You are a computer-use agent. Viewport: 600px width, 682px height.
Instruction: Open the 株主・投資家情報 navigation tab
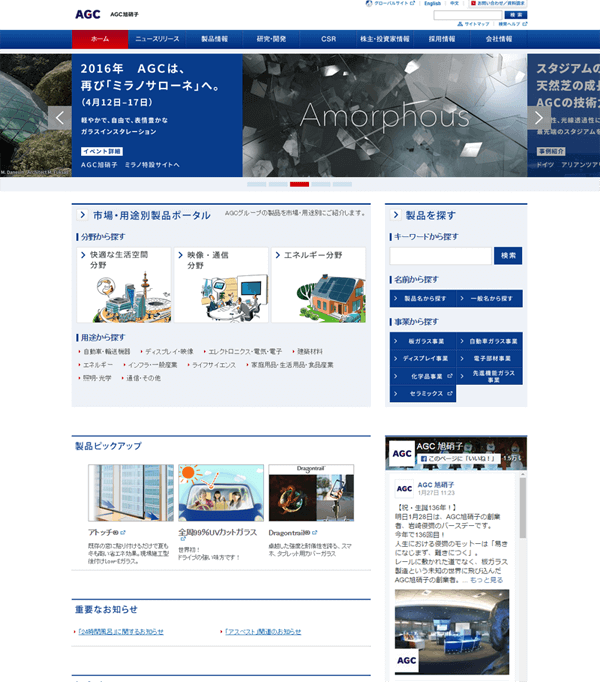click(x=385, y=39)
